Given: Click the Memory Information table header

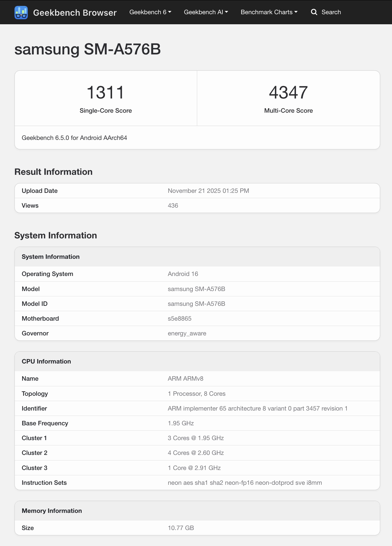Looking at the screenshot, I should pyautogui.click(x=197, y=511).
